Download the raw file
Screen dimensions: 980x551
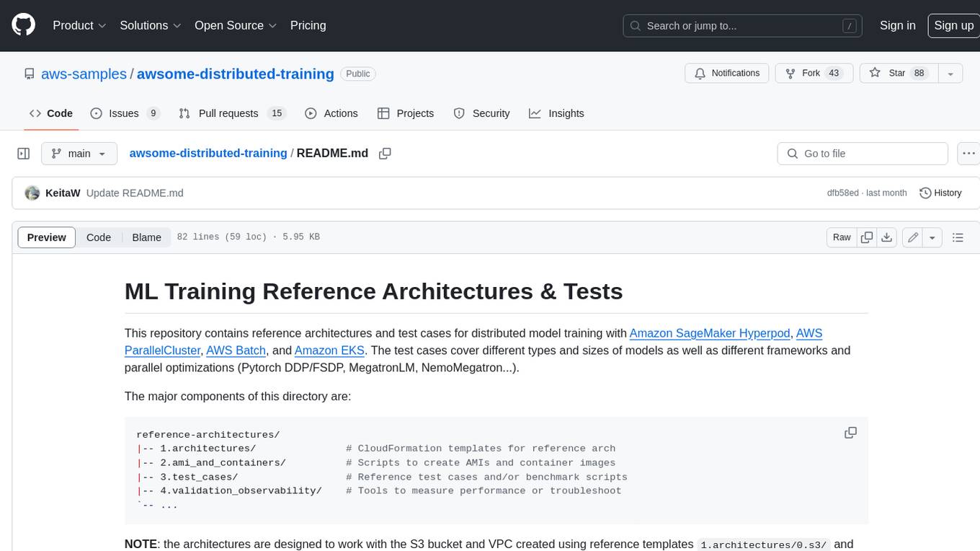(x=887, y=237)
